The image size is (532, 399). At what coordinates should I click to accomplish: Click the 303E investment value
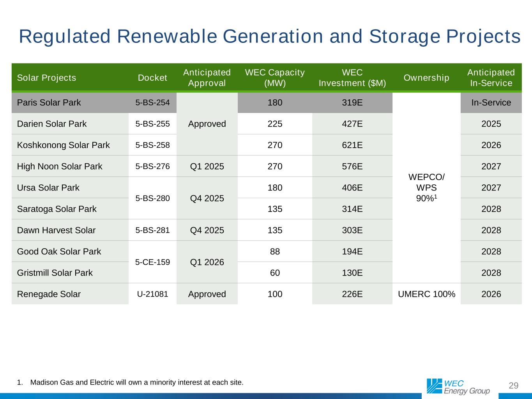click(352, 230)
